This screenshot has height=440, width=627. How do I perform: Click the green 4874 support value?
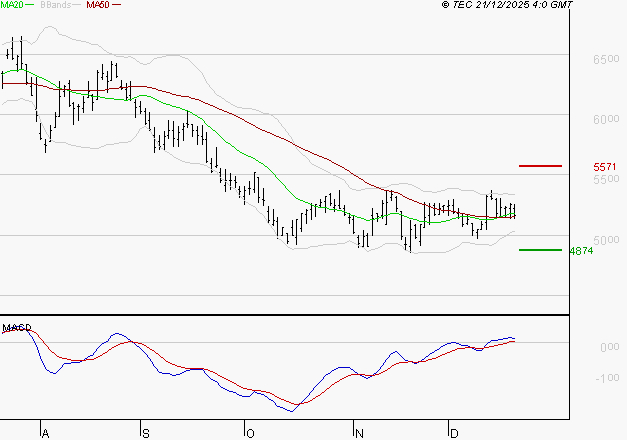tap(581, 251)
